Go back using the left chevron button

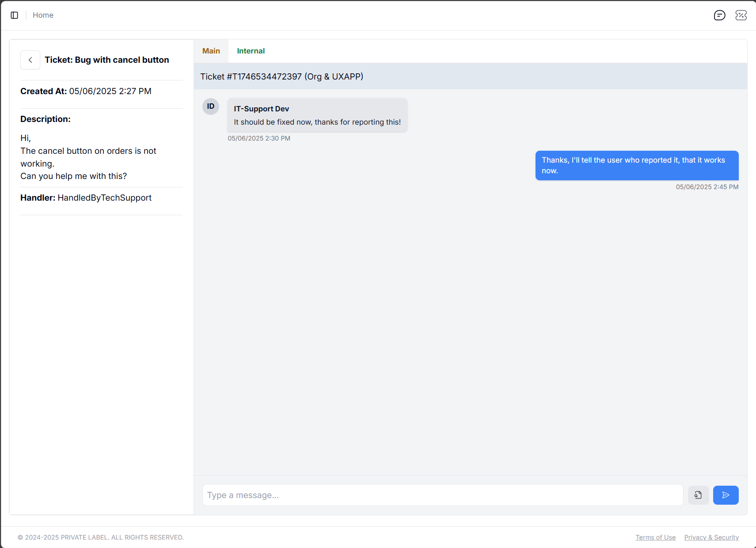(30, 60)
